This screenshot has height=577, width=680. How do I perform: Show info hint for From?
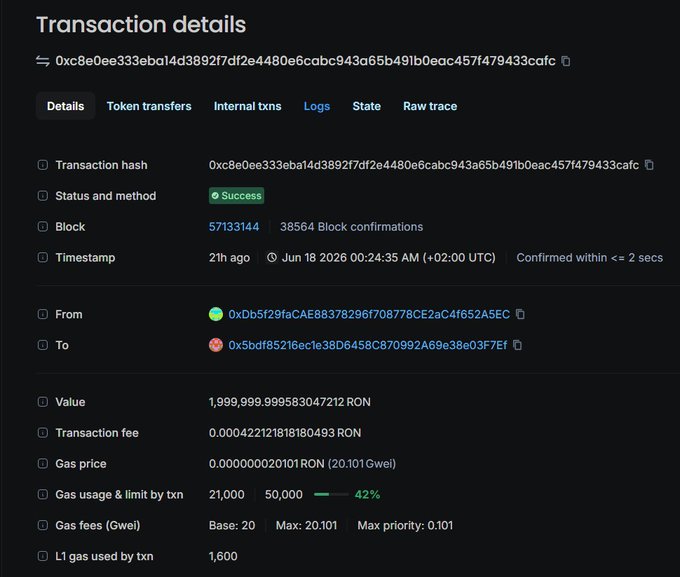42,314
